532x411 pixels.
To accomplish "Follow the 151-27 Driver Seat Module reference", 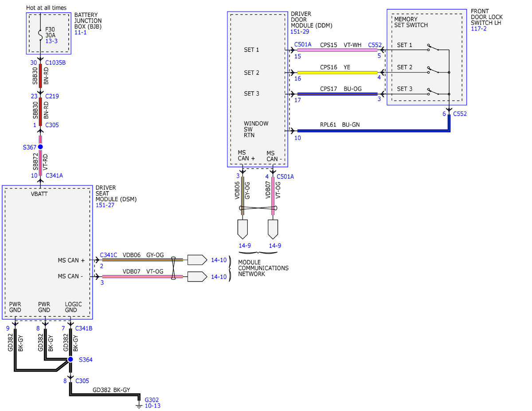I will (105, 205).
